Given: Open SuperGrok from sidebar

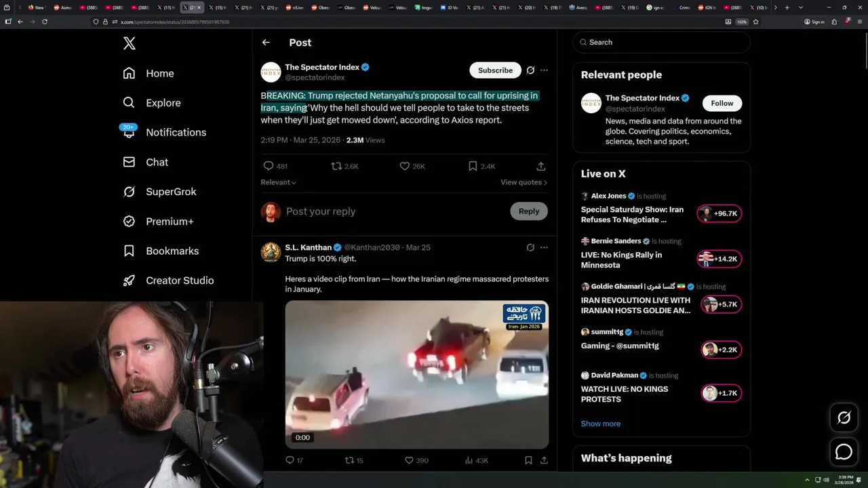Looking at the screenshot, I should (x=159, y=192).
